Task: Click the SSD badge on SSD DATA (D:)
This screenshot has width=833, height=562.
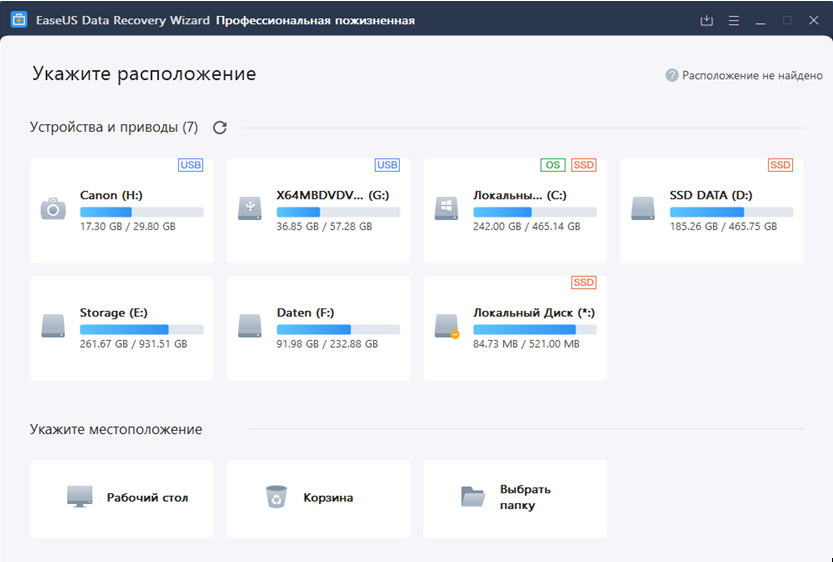Action: click(780, 165)
